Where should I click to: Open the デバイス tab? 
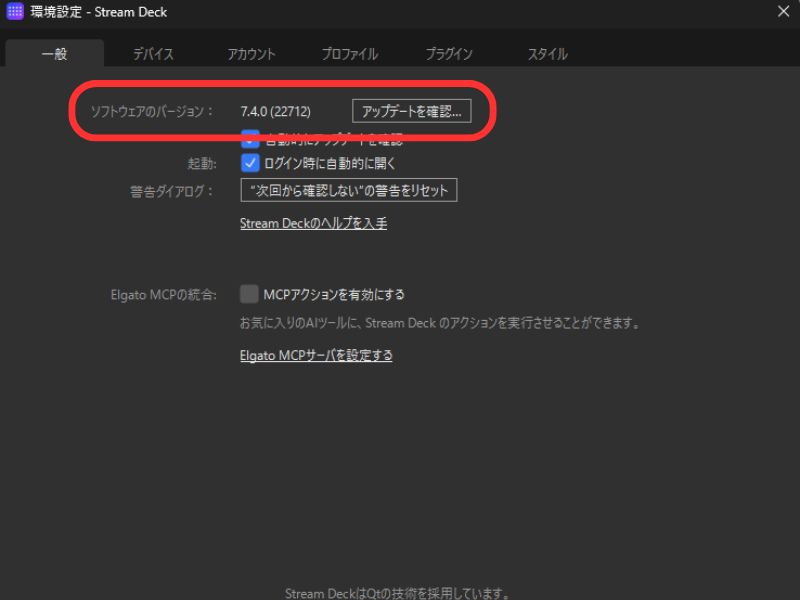pos(153,54)
